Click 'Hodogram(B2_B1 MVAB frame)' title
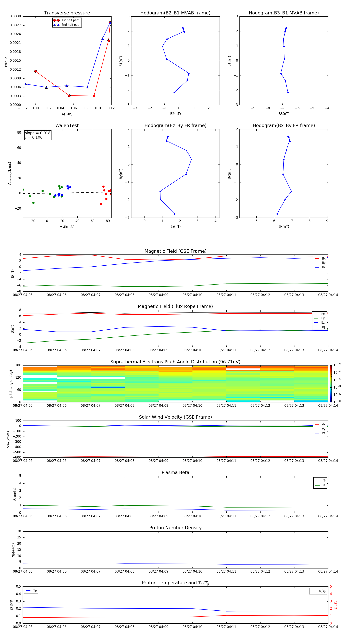The width and height of the screenshot is (351, 644). [175, 13]
